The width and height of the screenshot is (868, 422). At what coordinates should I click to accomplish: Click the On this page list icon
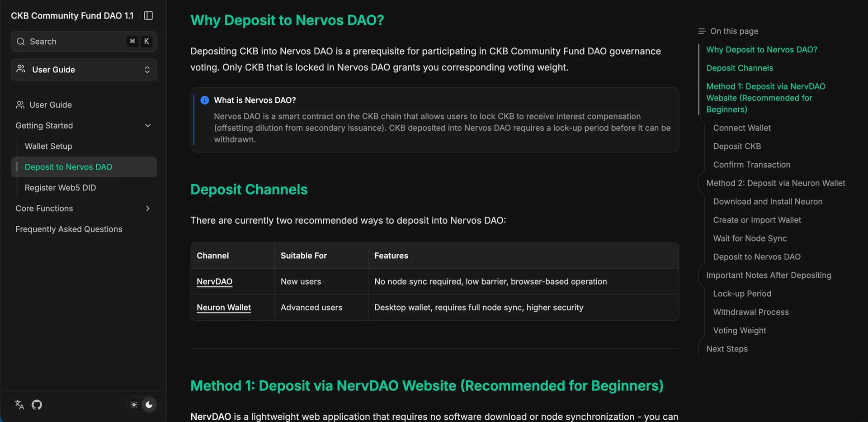(x=702, y=31)
